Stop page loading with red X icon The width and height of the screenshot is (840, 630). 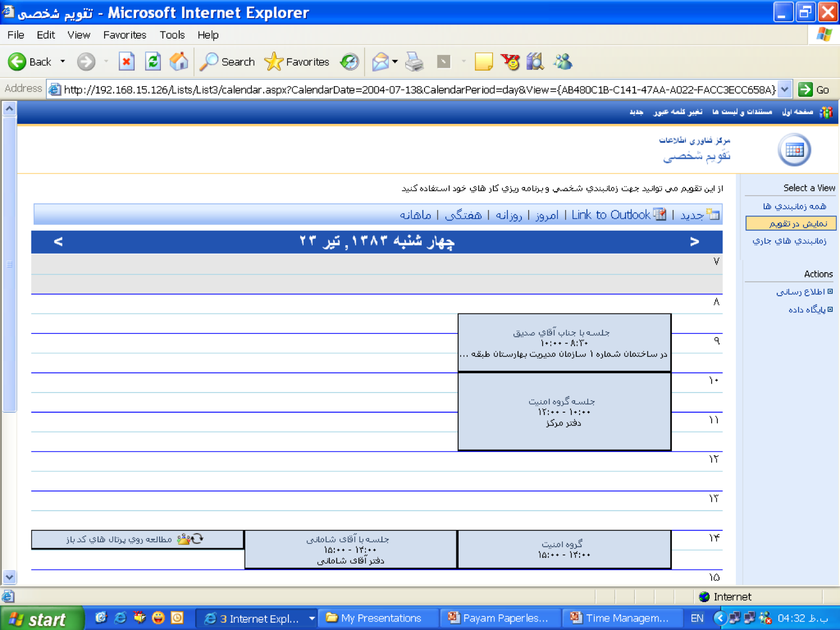(127, 62)
